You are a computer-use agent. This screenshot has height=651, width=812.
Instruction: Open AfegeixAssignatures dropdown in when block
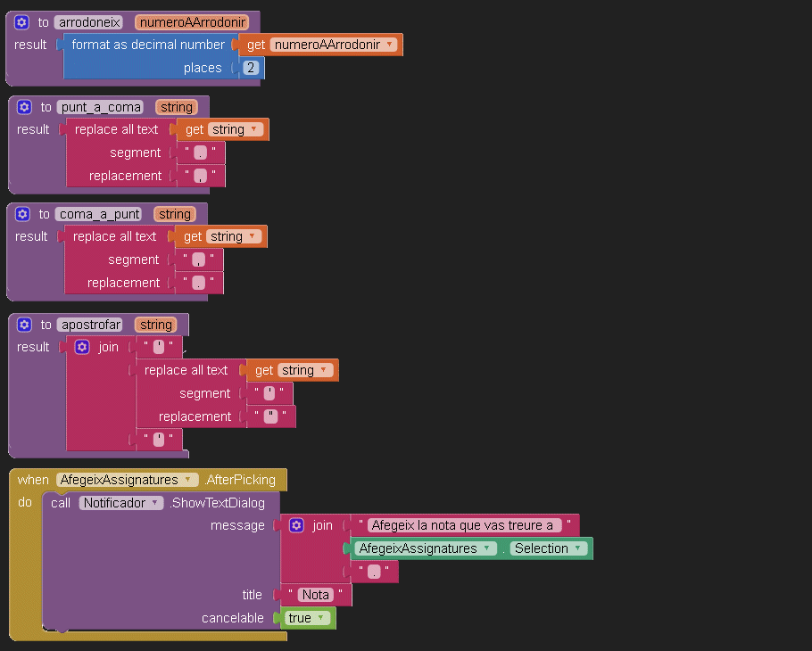pyautogui.click(x=187, y=480)
